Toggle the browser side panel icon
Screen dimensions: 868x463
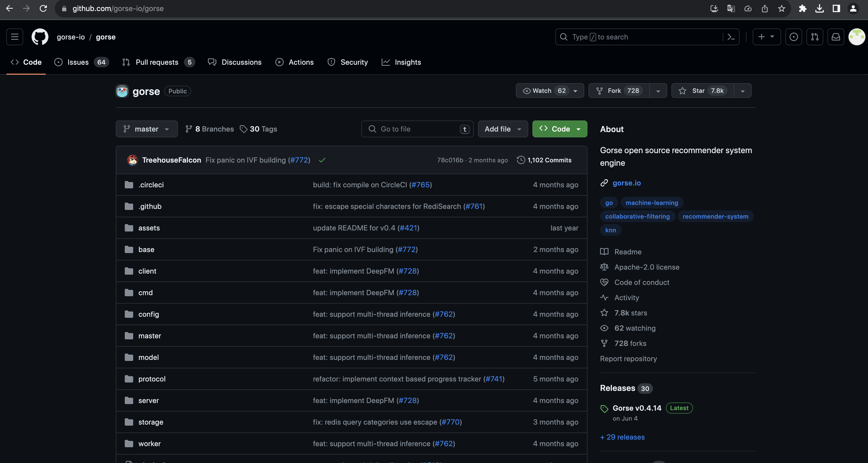836,8
